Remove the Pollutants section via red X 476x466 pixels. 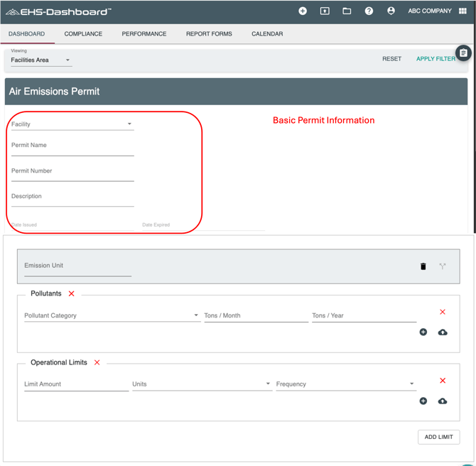click(x=72, y=293)
